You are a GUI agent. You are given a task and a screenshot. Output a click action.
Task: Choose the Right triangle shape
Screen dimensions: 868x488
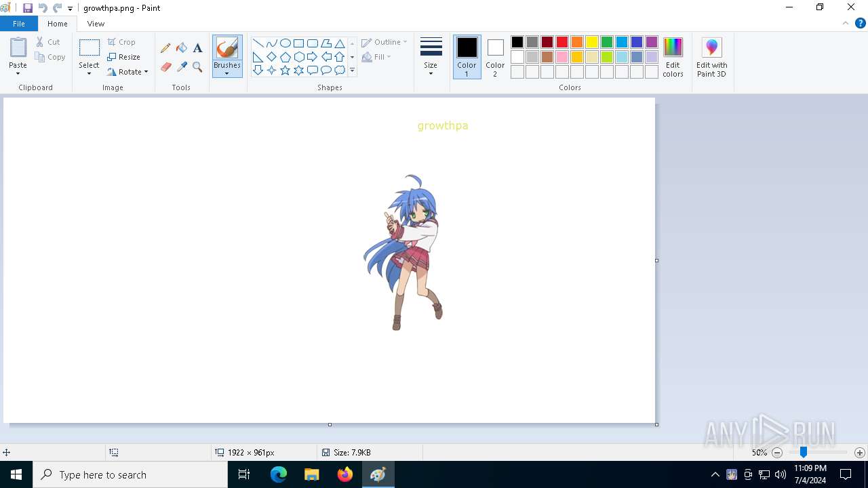(x=258, y=57)
